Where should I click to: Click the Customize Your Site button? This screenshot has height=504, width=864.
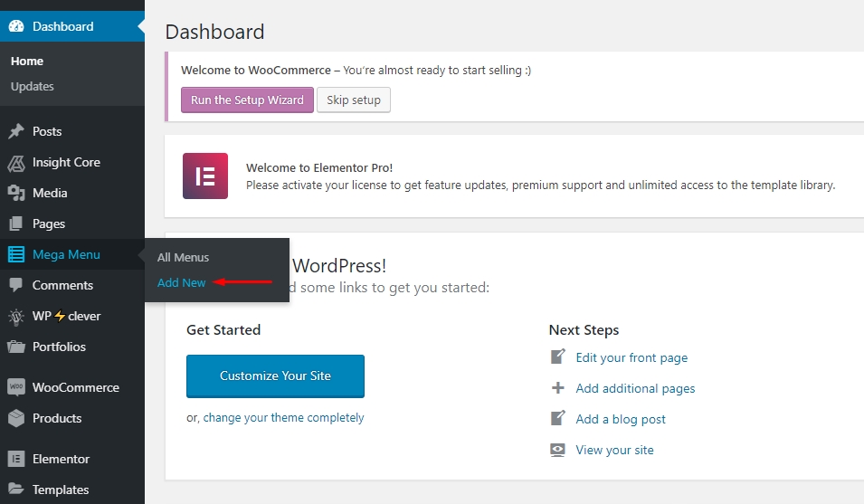(x=275, y=376)
